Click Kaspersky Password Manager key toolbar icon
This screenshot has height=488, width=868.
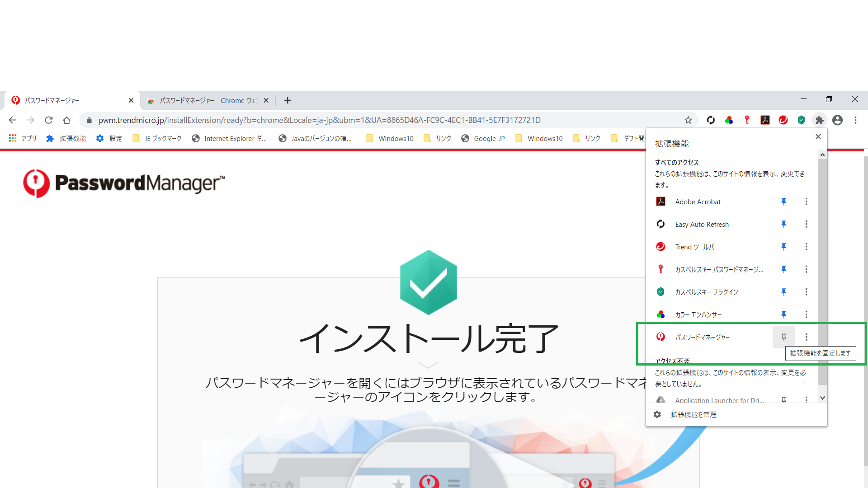(747, 120)
